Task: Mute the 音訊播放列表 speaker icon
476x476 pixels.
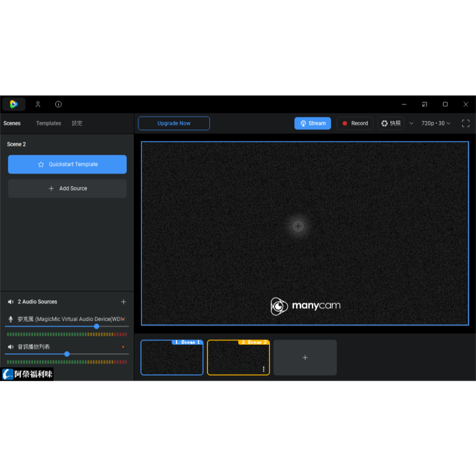Action: point(11,347)
